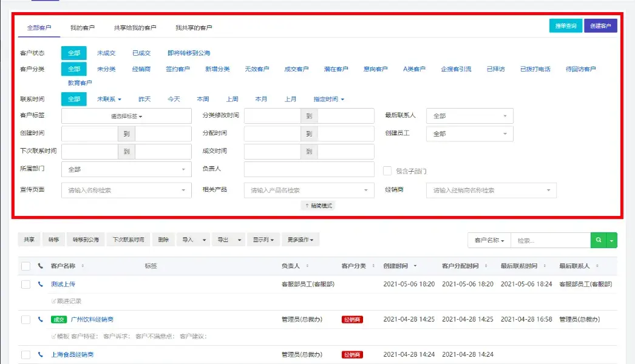Open the 测试上传 customer link

63,285
